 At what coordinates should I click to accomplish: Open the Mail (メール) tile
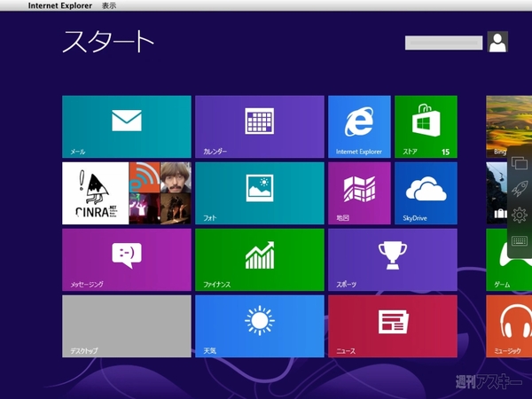[127, 127]
